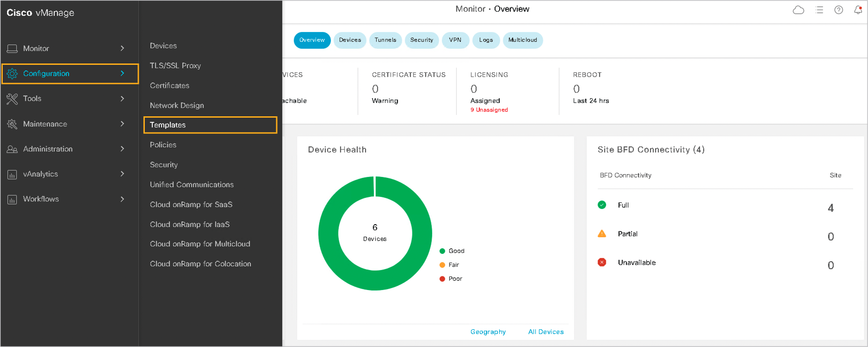Click the Workflows chart icon

(12, 200)
